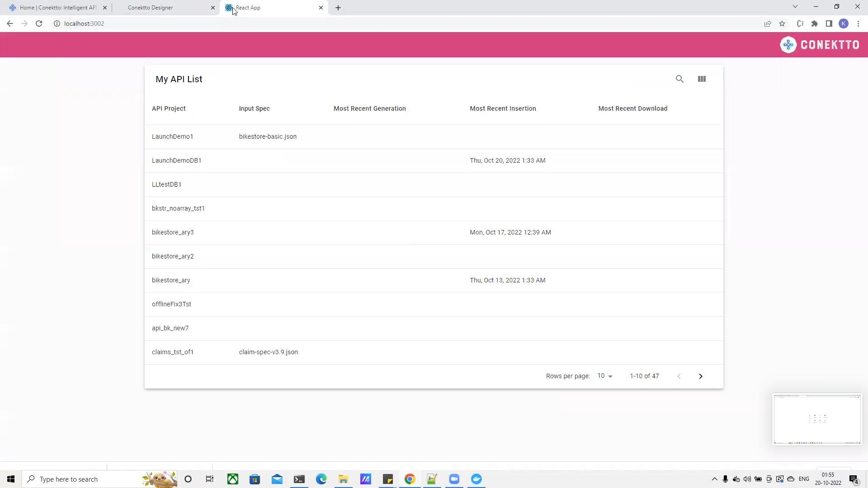
Task: Open Google Chrome from the taskbar
Action: 410,479
